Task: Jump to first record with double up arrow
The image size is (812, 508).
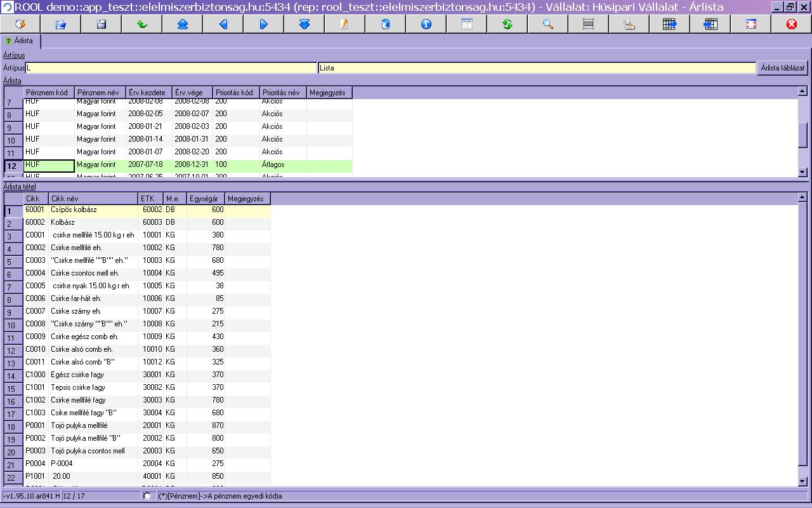Action: pos(183,24)
